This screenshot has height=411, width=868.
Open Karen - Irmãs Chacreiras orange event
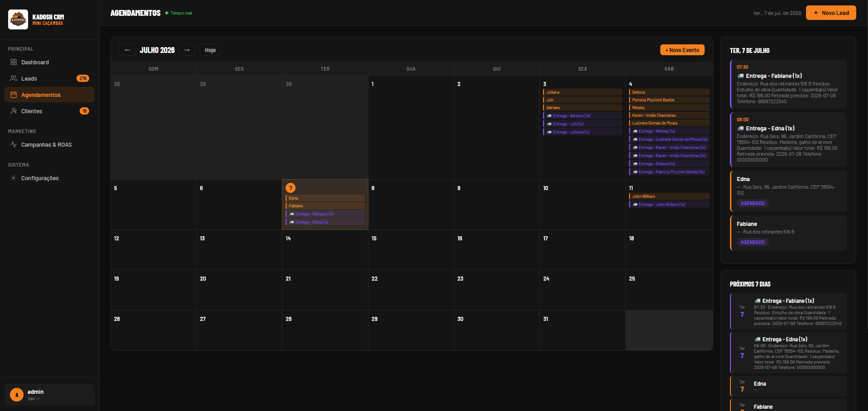(x=669, y=115)
